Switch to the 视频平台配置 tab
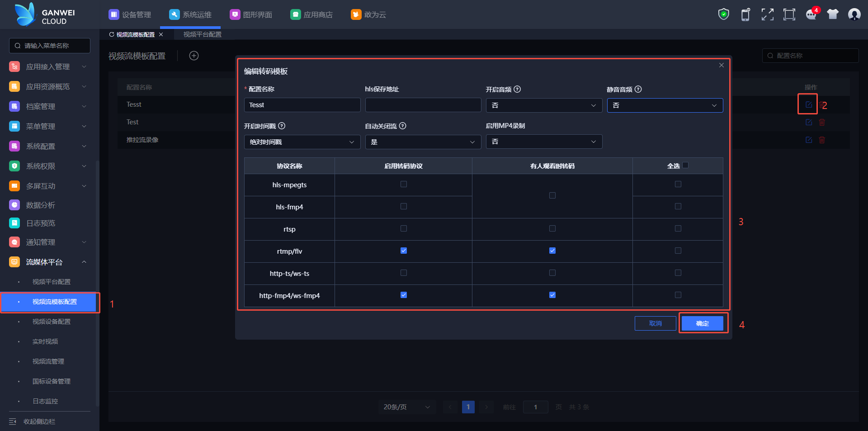 (x=202, y=34)
